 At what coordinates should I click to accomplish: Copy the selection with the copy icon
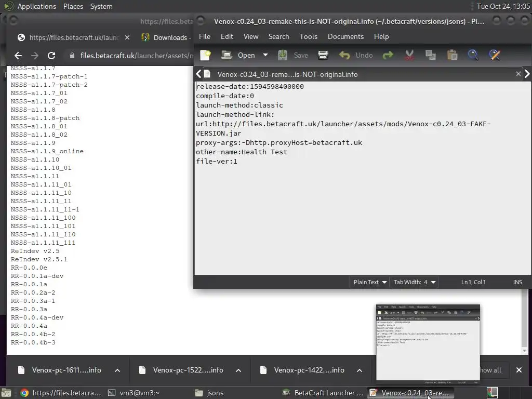[x=431, y=55]
